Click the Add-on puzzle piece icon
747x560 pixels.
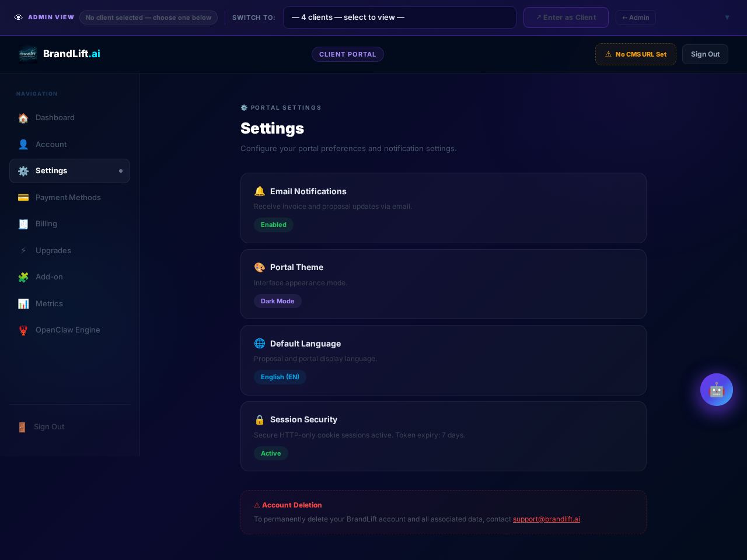[23, 277]
